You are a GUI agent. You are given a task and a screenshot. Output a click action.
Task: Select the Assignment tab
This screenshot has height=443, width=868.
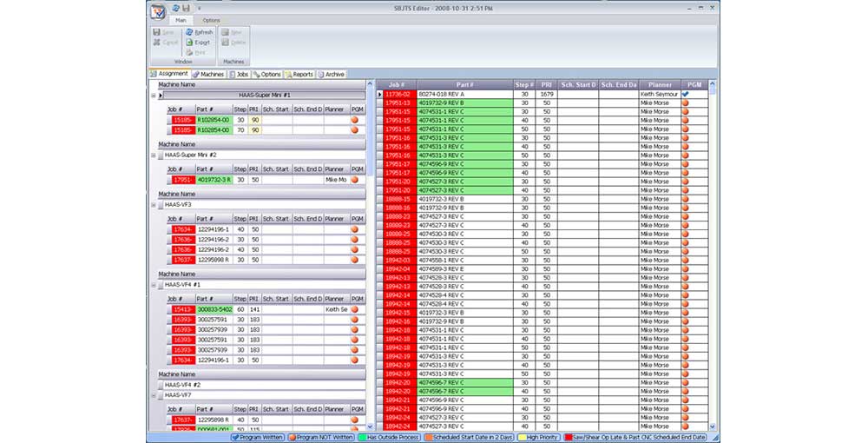(169, 74)
